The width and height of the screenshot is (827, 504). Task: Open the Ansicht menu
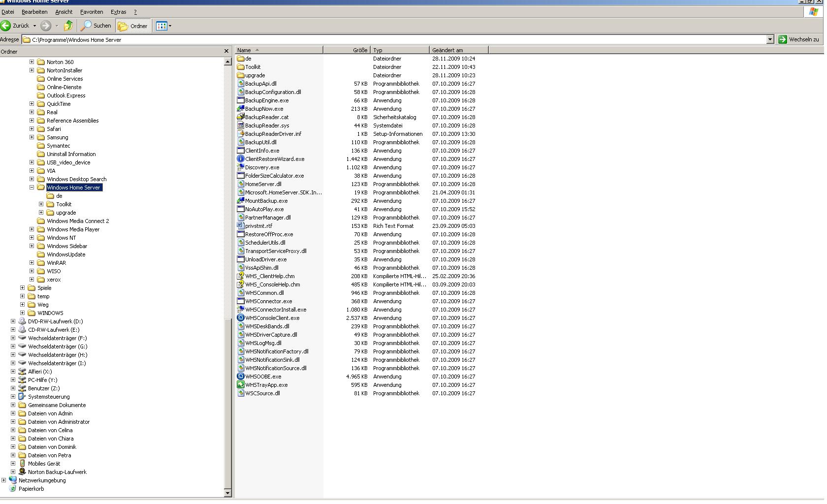tap(64, 12)
